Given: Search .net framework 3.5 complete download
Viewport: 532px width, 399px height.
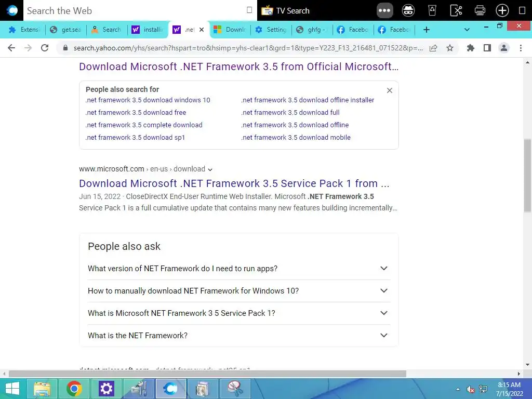Looking at the screenshot, I should 144,125.
